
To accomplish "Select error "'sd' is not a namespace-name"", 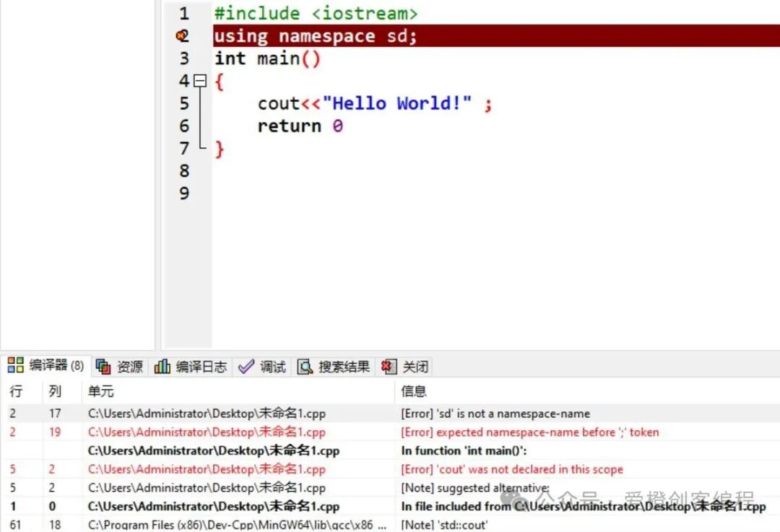I will [x=495, y=414].
